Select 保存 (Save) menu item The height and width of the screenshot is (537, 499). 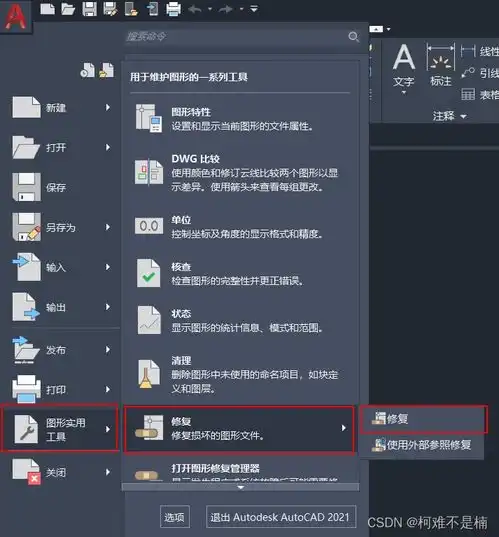point(62,187)
